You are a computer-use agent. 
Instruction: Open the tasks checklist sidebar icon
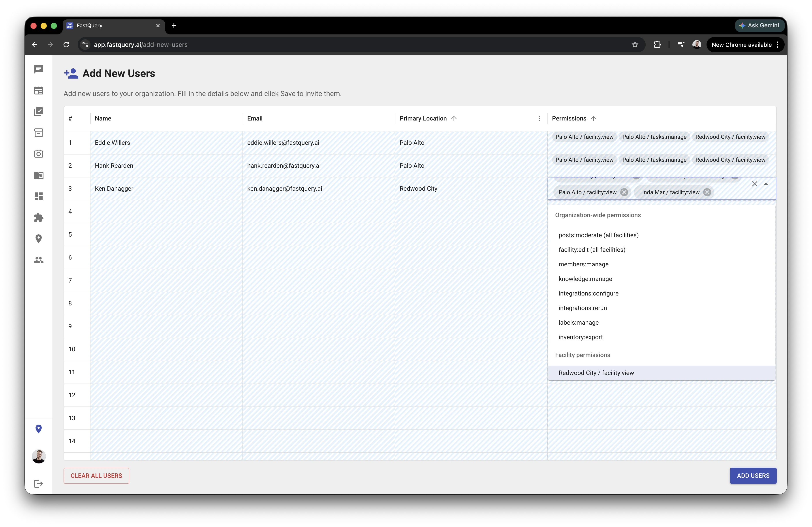click(x=39, y=112)
